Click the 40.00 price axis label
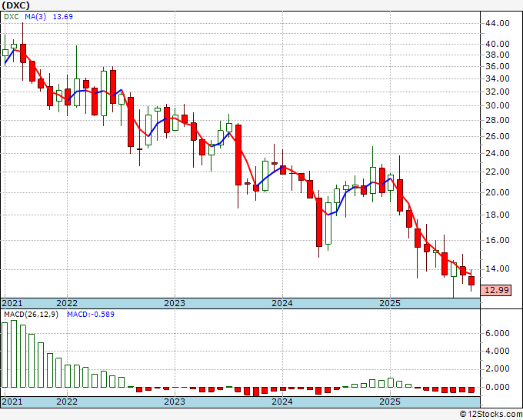523x420 pixels. [x=498, y=44]
